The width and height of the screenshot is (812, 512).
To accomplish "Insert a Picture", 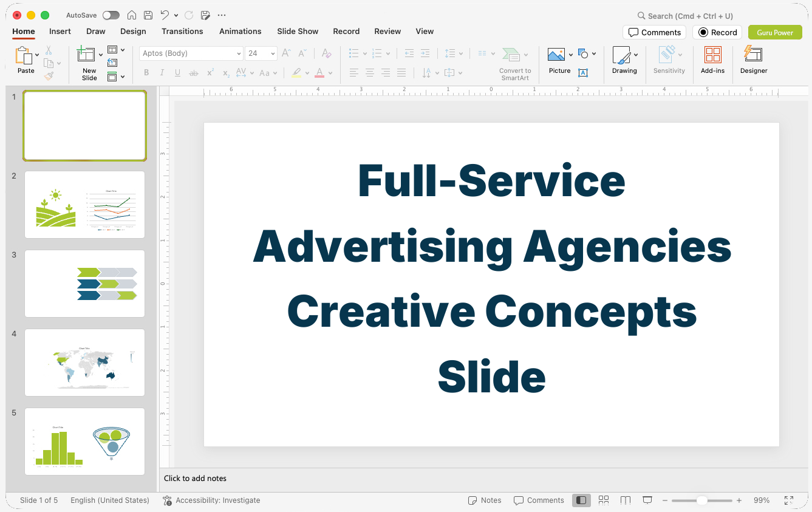I will click(557, 55).
